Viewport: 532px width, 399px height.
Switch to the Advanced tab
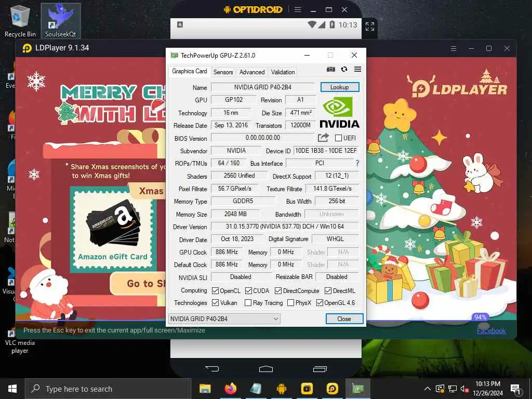click(x=252, y=72)
